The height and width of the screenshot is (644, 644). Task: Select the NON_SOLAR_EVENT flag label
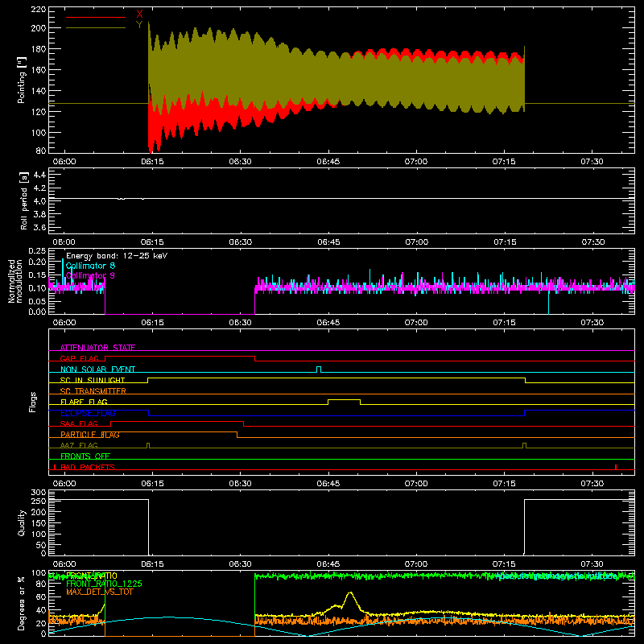(x=97, y=369)
